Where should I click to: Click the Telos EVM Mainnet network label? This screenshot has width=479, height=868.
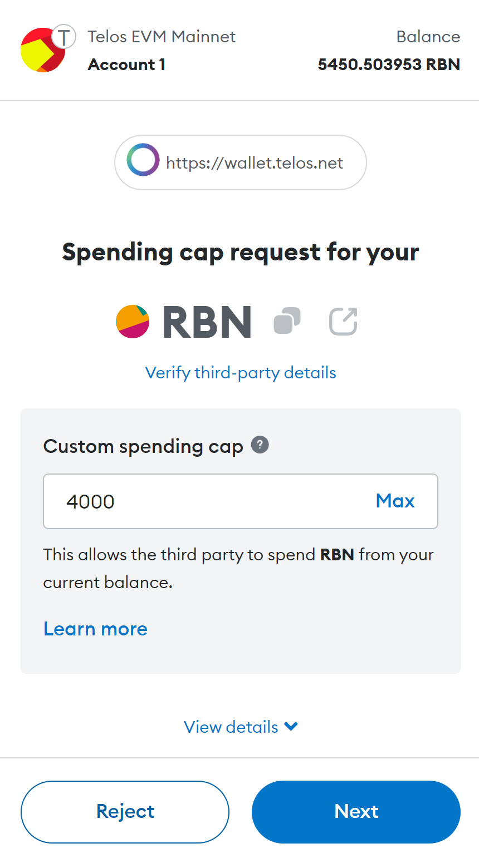[162, 37]
